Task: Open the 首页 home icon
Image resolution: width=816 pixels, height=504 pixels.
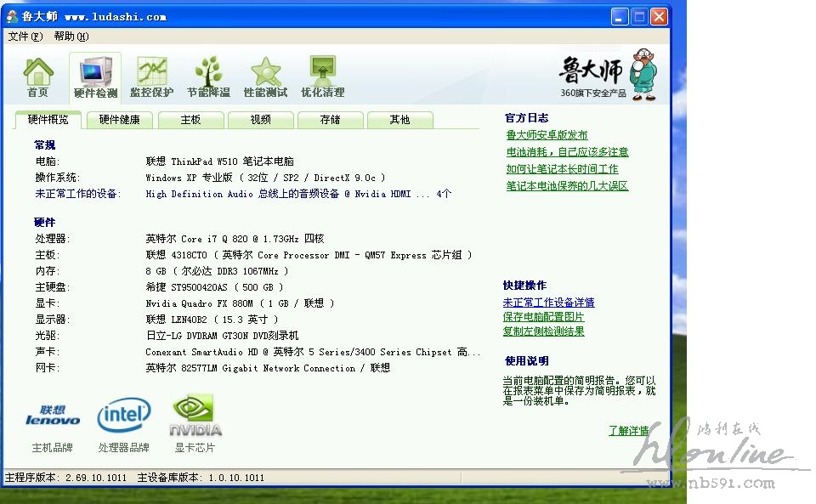Action: click(38, 77)
